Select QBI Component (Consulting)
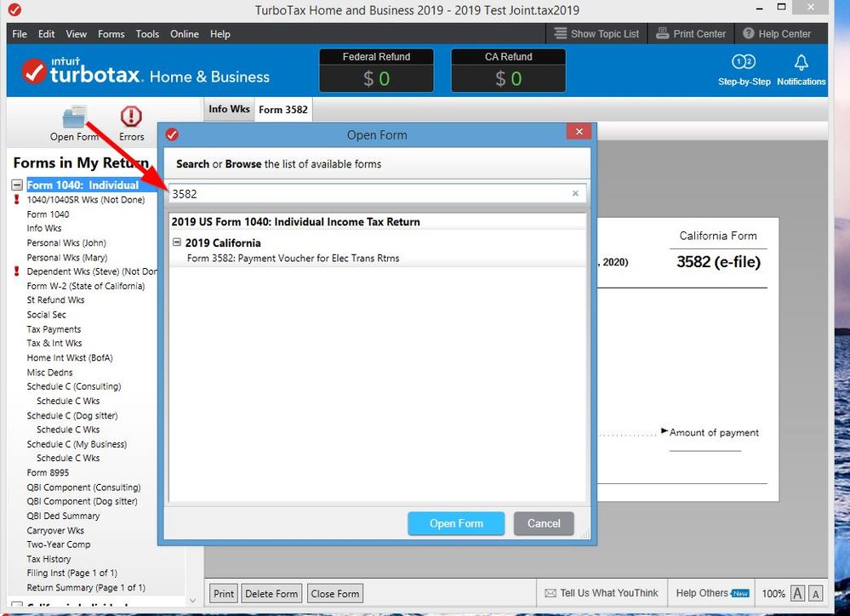This screenshot has height=616, width=850. point(83,488)
